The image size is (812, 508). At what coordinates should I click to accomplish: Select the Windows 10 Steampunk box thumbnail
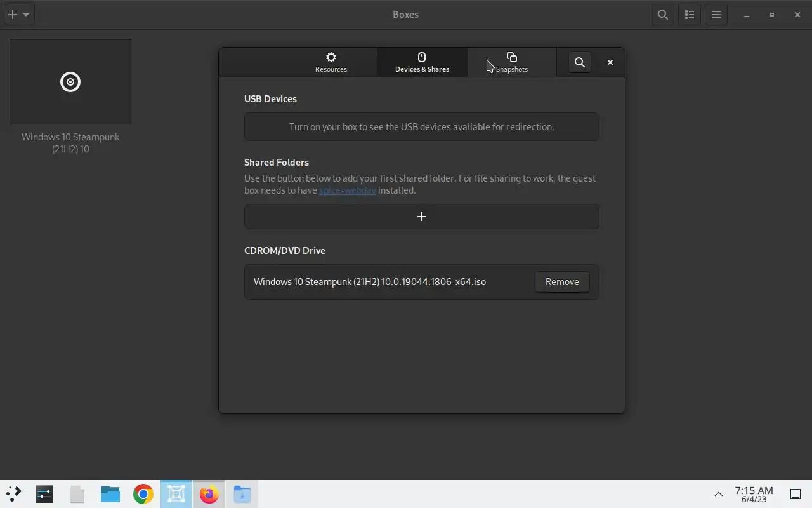70,82
